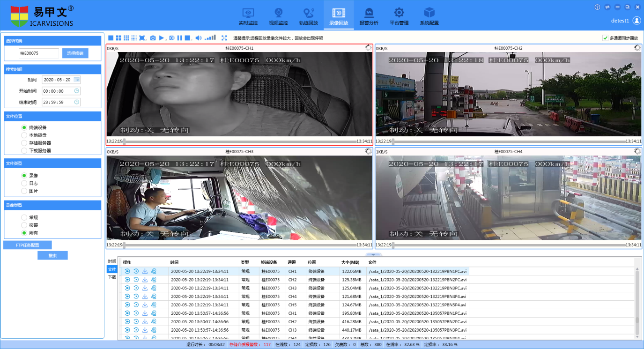Stop playback using the square stop icon

click(187, 38)
